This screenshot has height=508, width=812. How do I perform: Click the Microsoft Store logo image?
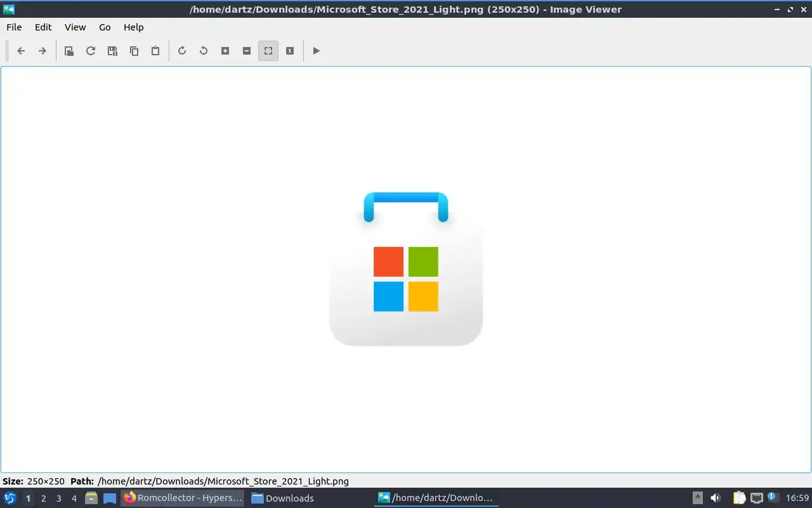click(x=406, y=269)
